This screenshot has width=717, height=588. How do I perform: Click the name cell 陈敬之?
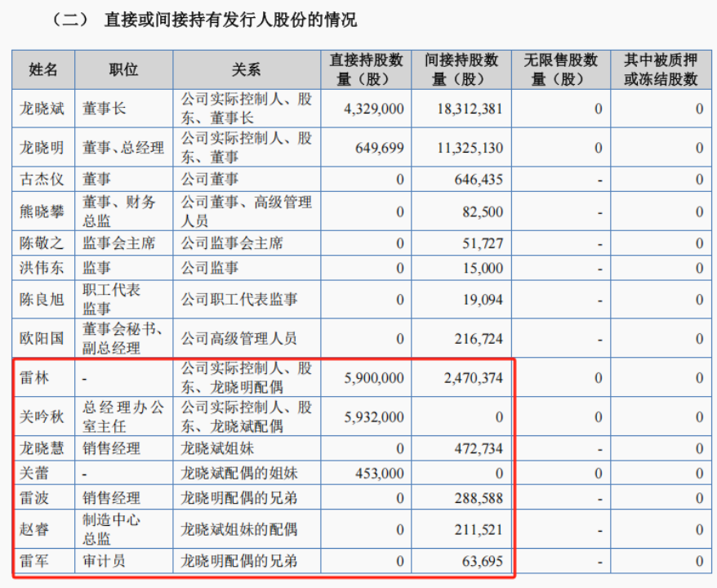click(x=42, y=243)
